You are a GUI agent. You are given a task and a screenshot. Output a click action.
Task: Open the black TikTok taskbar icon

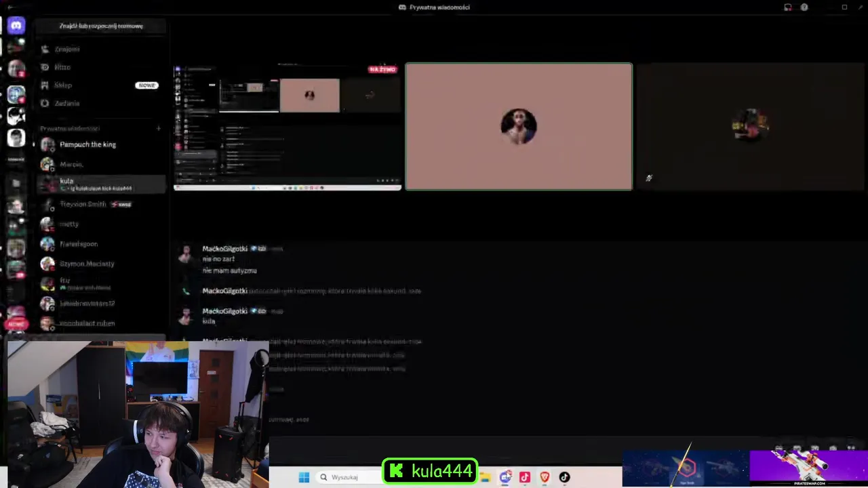click(x=564, y=477)
